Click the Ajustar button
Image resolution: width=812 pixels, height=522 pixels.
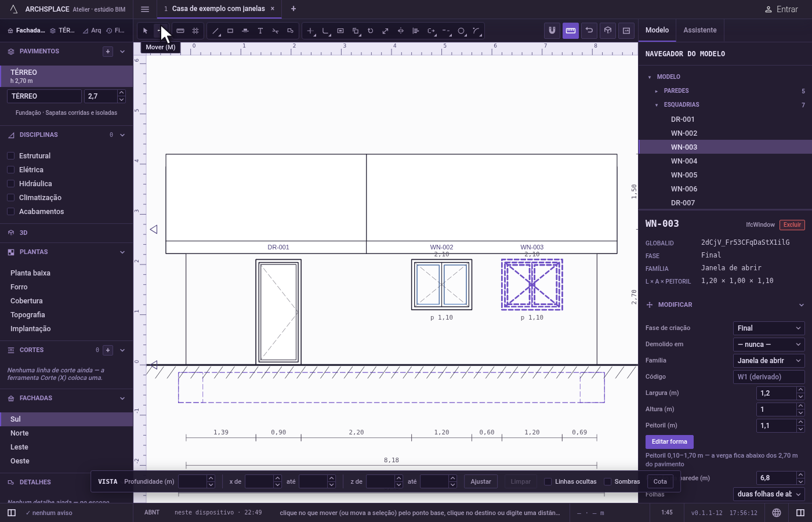click(481, 481)
